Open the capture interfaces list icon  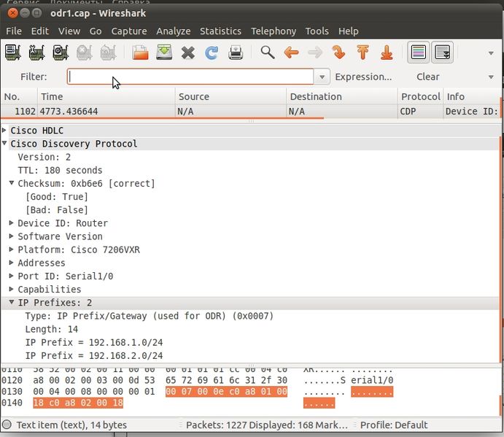pyautogui.click(x=13, y=52)
